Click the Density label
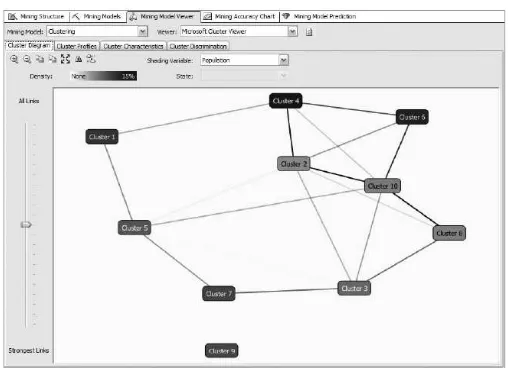This screenshot has height=368, width=508. [41, 76]
